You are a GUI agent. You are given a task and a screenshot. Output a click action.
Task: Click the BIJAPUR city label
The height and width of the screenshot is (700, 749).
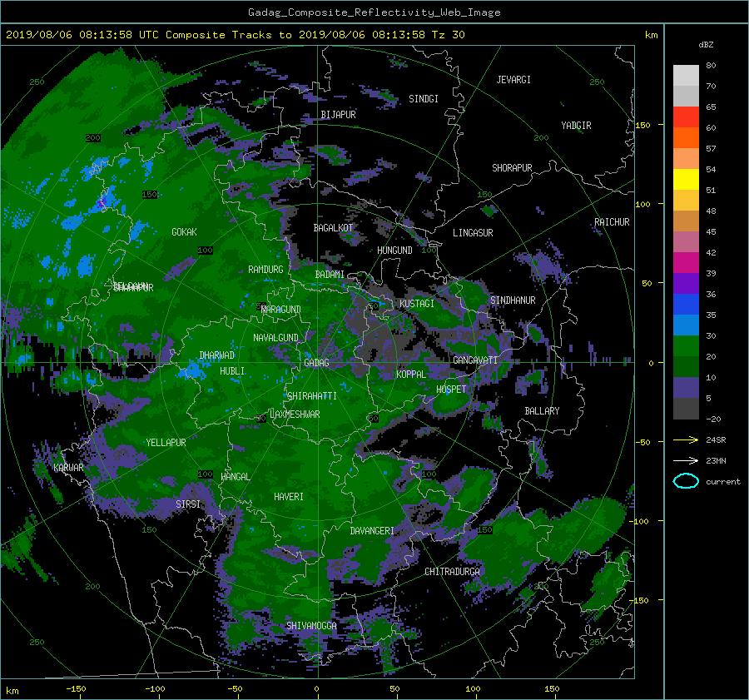click(338, 115)
